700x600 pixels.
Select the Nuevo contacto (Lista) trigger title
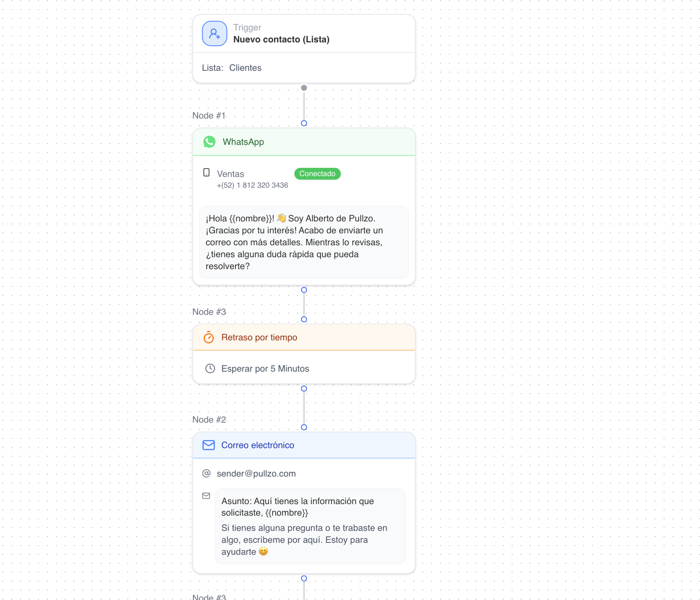(x=281, y=40)
